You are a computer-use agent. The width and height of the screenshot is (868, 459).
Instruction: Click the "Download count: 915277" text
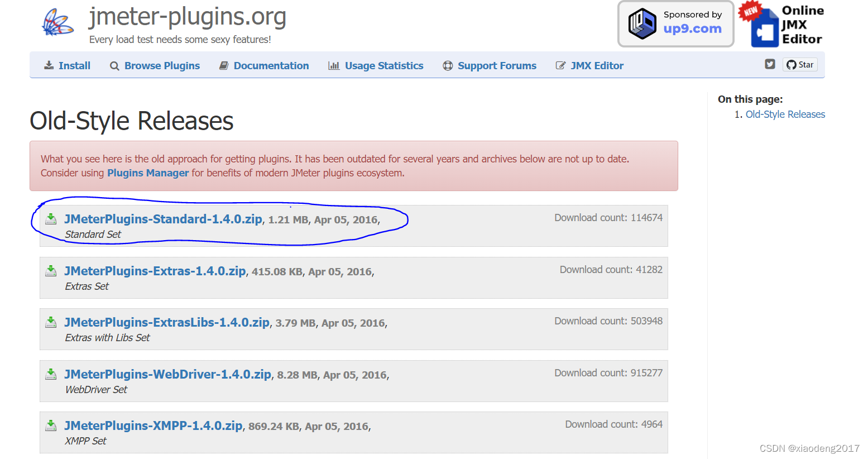(x=608, y=373)
